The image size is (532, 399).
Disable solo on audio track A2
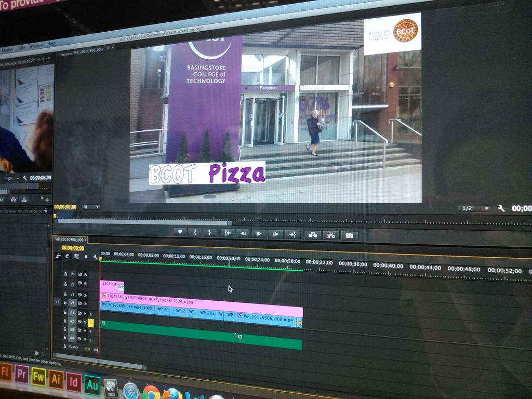90,323
